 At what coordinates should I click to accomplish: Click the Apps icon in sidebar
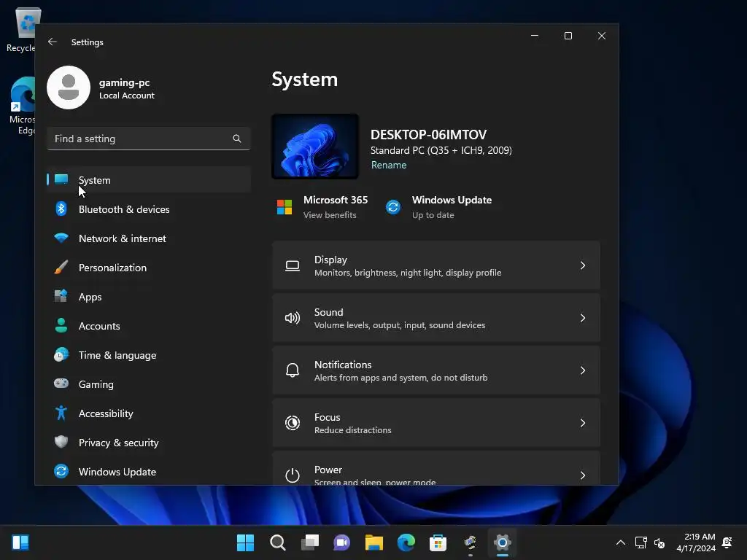[x=61, y=296]
